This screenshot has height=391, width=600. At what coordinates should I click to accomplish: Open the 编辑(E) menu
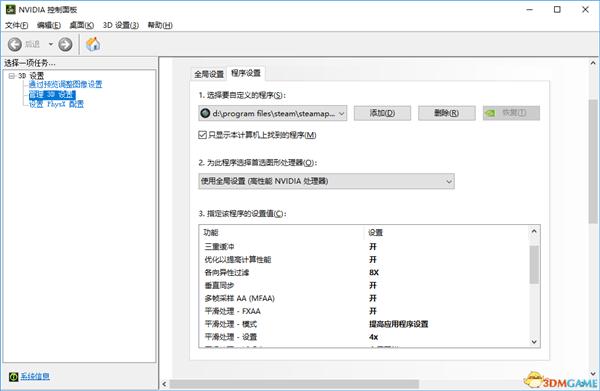coord(49,25)
